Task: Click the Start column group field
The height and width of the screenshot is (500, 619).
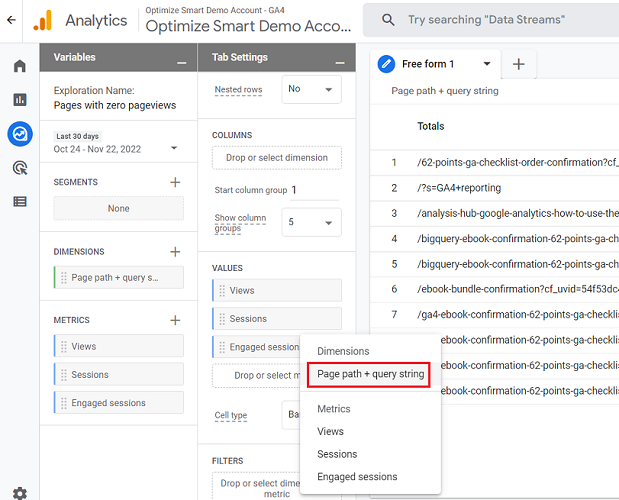Action: [x=315, y=191]
